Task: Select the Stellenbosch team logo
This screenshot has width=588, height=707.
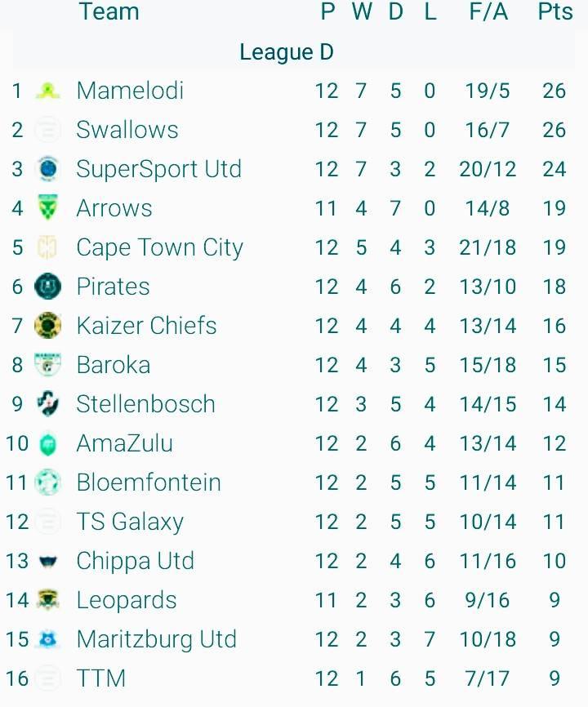Action: [48, 403]
